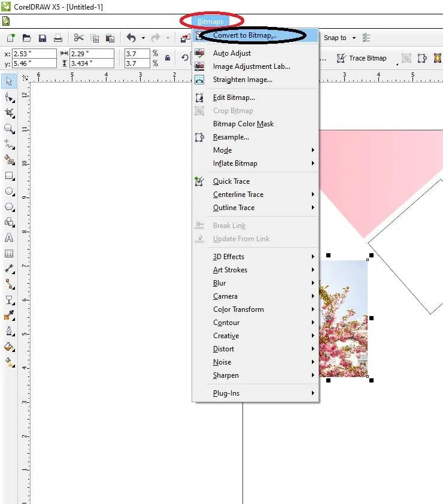Click the cherry blossom bitmap image
Screen dimensions: 443x504
coord(344,318)
